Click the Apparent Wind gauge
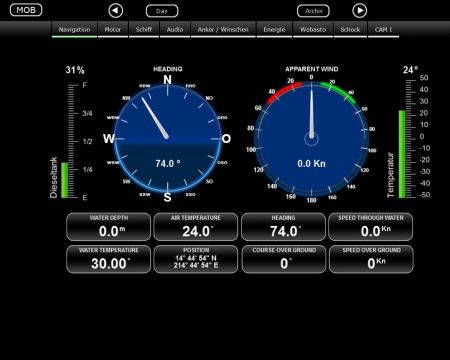This screenshot has width=450, height=360. [311, 138]
